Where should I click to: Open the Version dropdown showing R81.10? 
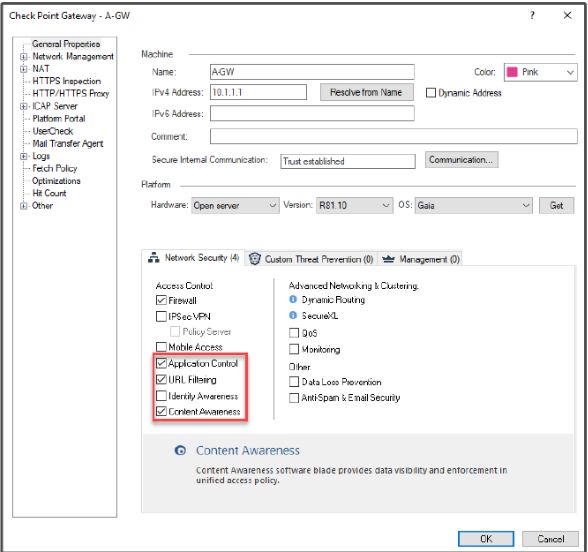click(354, 206)
